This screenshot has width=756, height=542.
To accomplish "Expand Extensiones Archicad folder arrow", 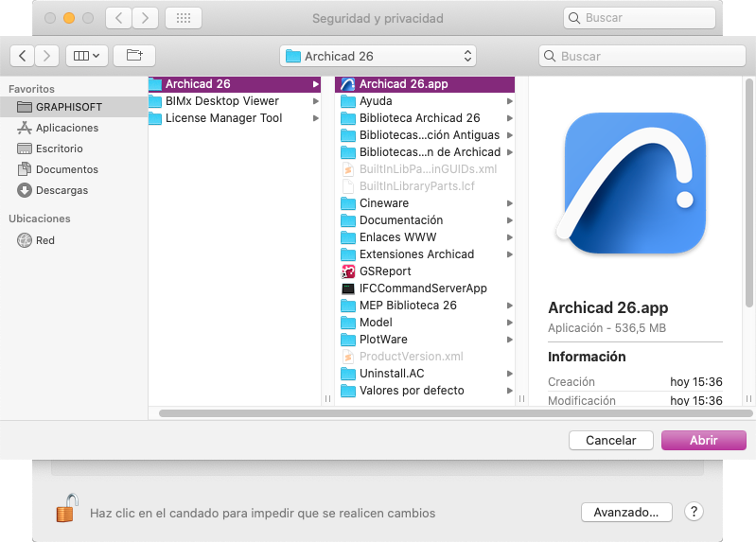I will click(510, 254).
